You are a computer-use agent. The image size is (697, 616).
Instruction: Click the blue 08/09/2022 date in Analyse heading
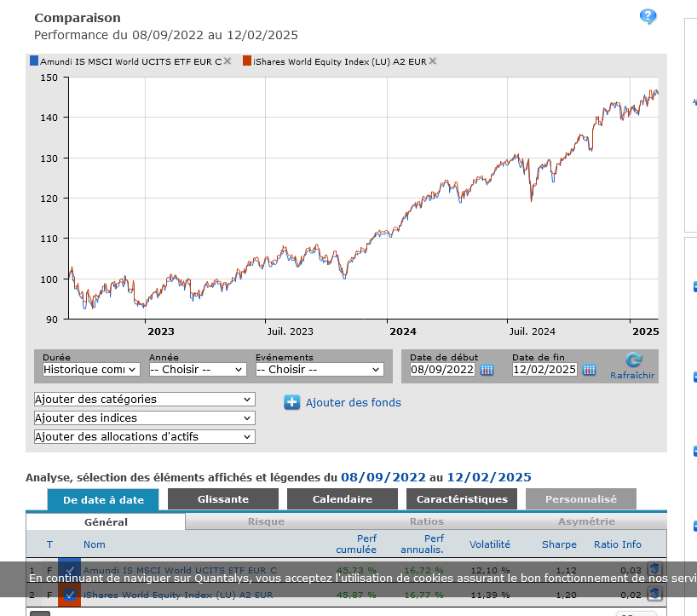point(383,477)
